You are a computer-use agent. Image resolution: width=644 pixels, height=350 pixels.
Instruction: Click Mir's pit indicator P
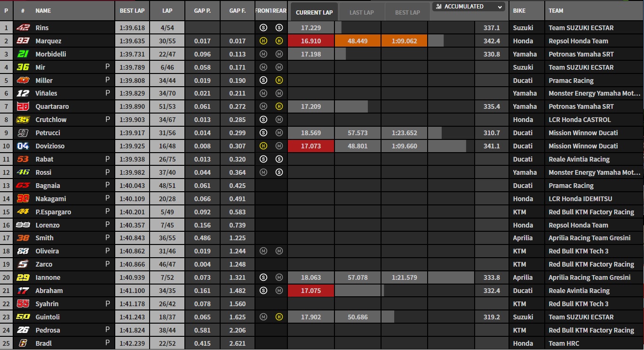107,67
